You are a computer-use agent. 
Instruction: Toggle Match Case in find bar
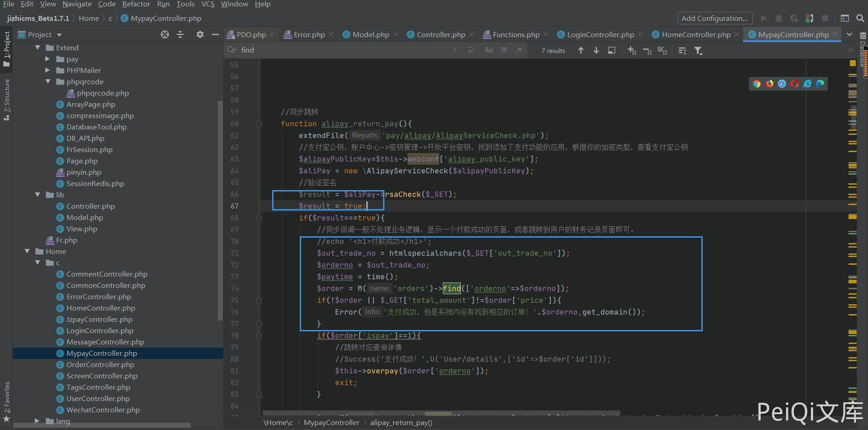[489, 50]
